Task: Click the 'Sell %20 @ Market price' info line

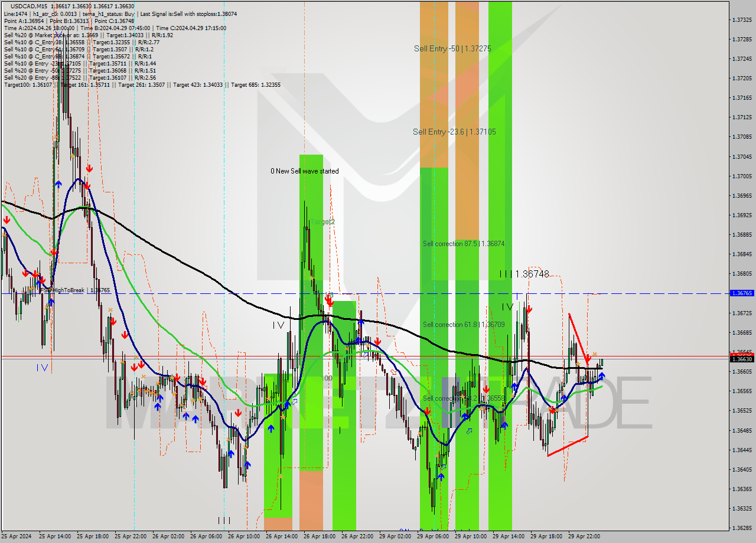Action: (88, 35)
